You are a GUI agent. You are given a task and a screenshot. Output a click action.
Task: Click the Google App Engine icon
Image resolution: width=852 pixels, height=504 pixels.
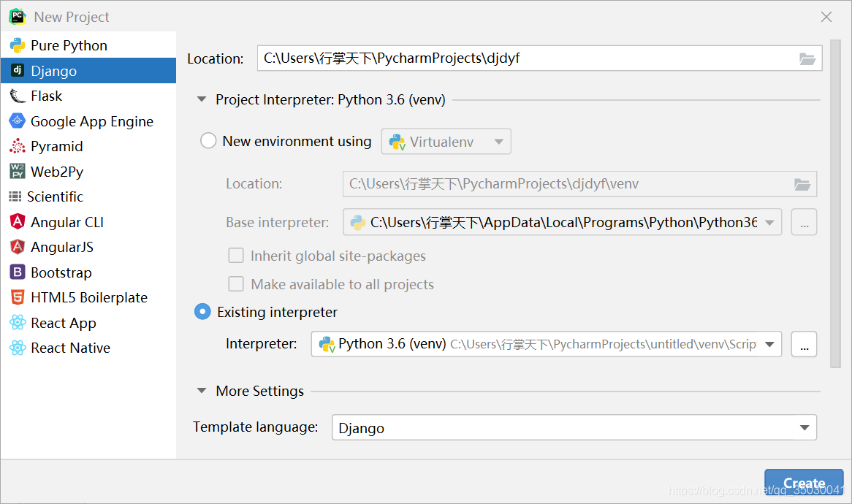point(18,121)
